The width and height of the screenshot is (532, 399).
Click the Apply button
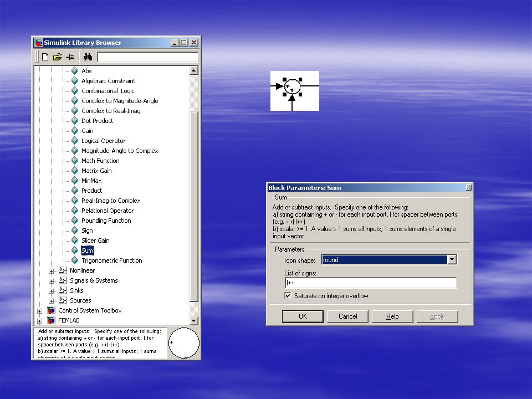[437, 316]
